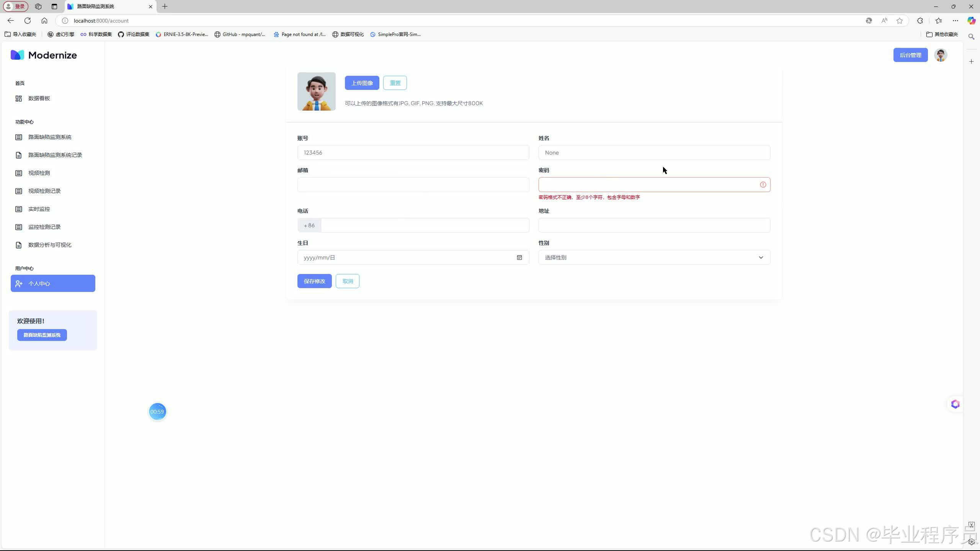Viewport: 980px width, 551px height.
Task: Click the user avatar in top right
Action: coord(940,55)
